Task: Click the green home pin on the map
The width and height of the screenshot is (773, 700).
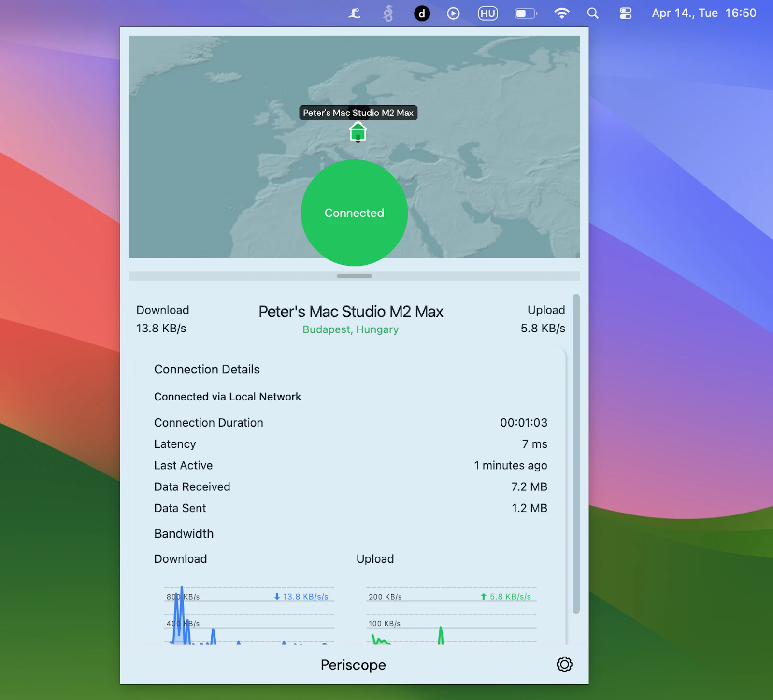Action: [x=358, y=131]
